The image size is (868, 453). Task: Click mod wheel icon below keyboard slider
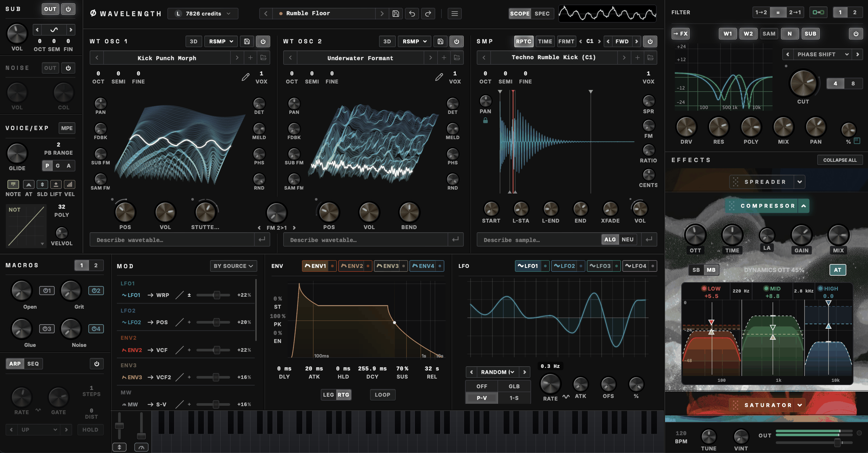[x=141, y=447]
